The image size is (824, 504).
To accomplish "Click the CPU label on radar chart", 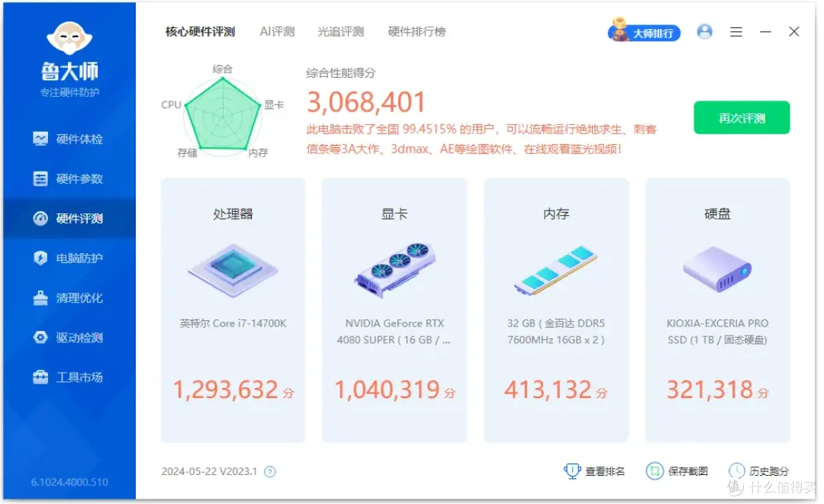I will [172, 104].
